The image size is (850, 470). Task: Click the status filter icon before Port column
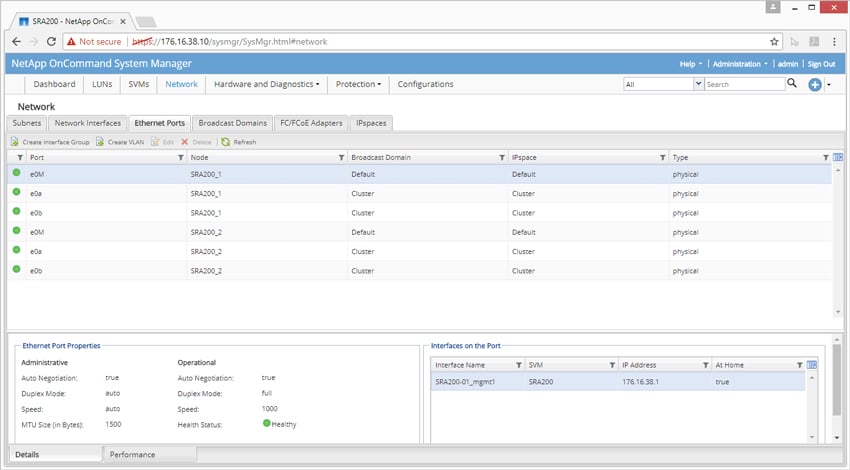click(20, 157)
